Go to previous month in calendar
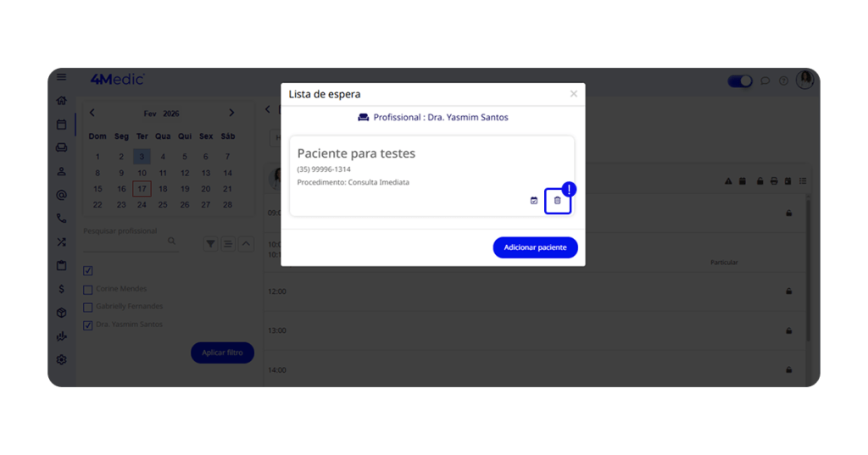The height and width of the screenshot is (455, 868). 92,113
